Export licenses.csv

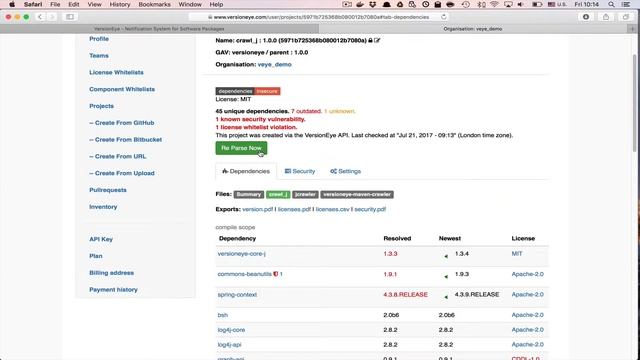coord(332,209)
